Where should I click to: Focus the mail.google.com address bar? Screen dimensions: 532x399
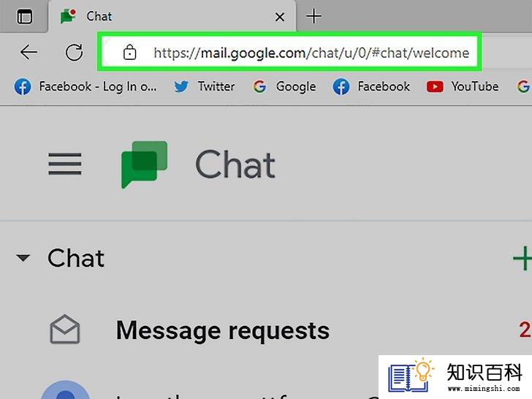pos(289,52)
